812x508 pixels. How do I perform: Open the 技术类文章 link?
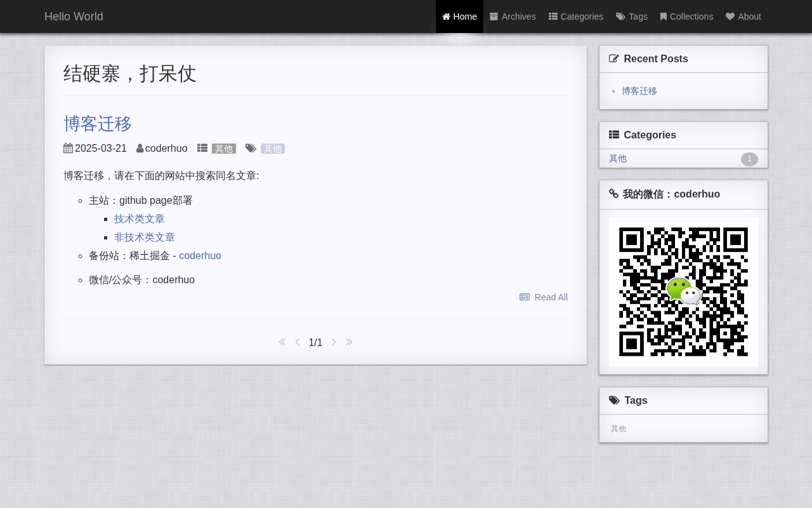(140, 219)
